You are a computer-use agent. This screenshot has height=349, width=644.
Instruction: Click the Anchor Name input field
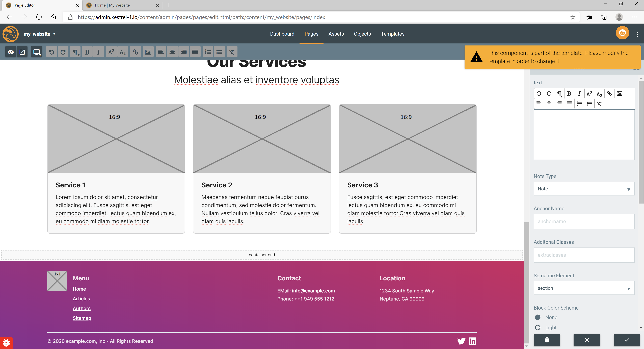(584, 221)
